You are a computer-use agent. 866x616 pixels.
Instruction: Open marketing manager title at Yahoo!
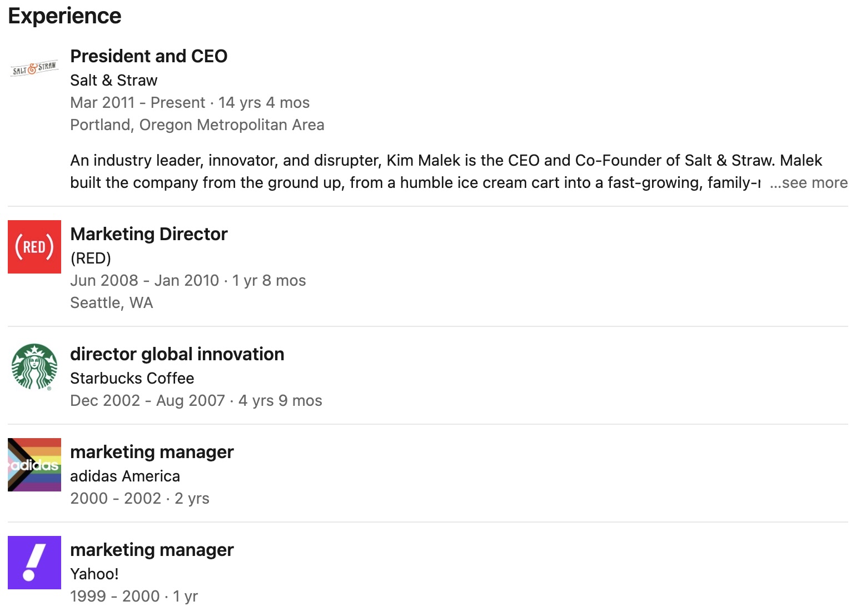[152, 550]
